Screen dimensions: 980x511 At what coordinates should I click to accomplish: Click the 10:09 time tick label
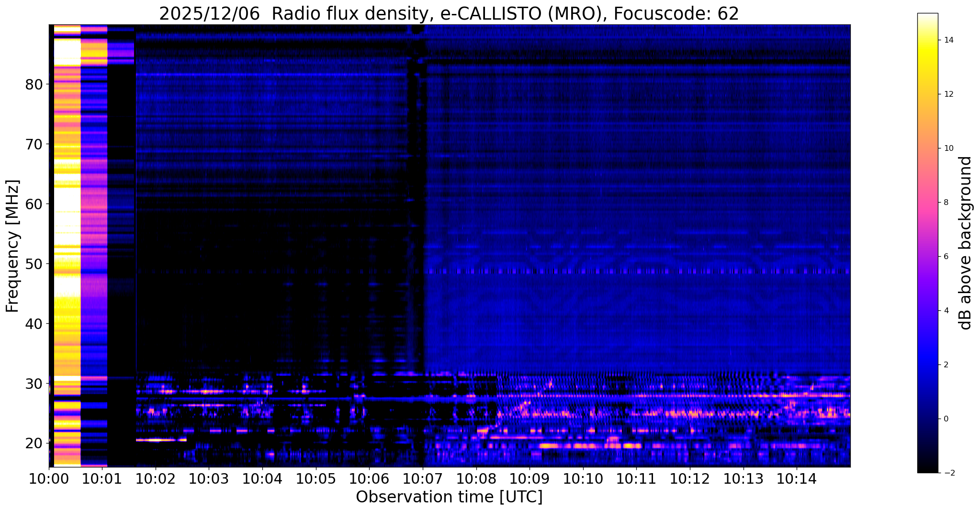point(529,478)
